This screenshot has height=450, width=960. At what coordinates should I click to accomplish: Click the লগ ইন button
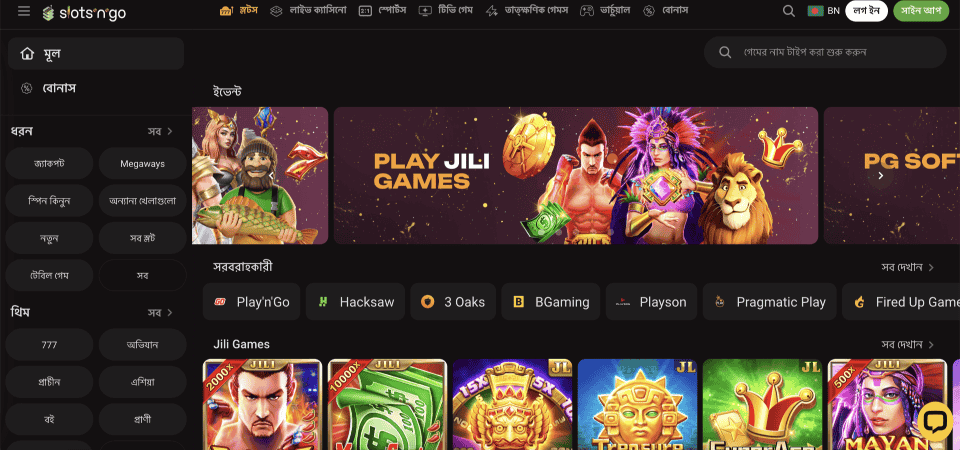coord(866,11)
